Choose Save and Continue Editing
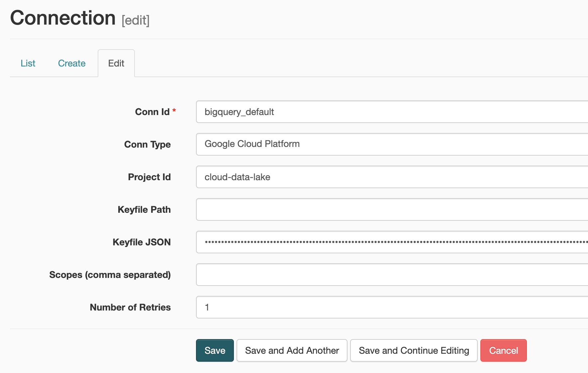This screenshot has height=373, width=588. click(414, 350)
